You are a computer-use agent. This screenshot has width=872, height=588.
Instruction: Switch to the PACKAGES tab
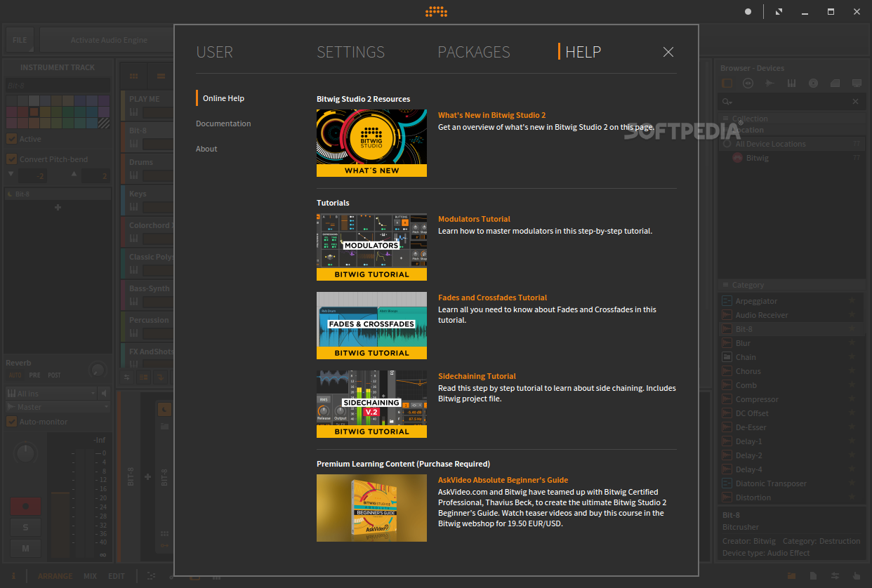click(474, 52)
